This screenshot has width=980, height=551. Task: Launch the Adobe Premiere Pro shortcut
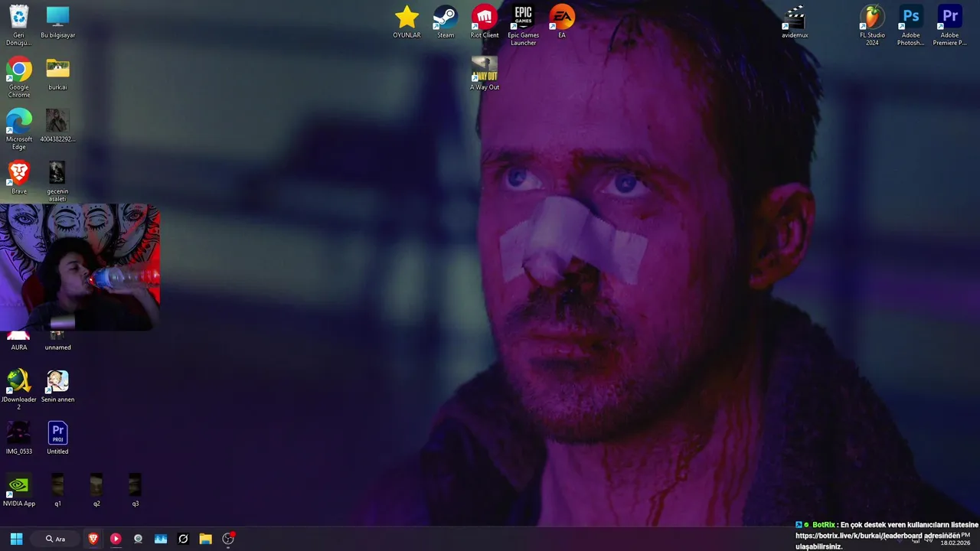tap(949, 25)
